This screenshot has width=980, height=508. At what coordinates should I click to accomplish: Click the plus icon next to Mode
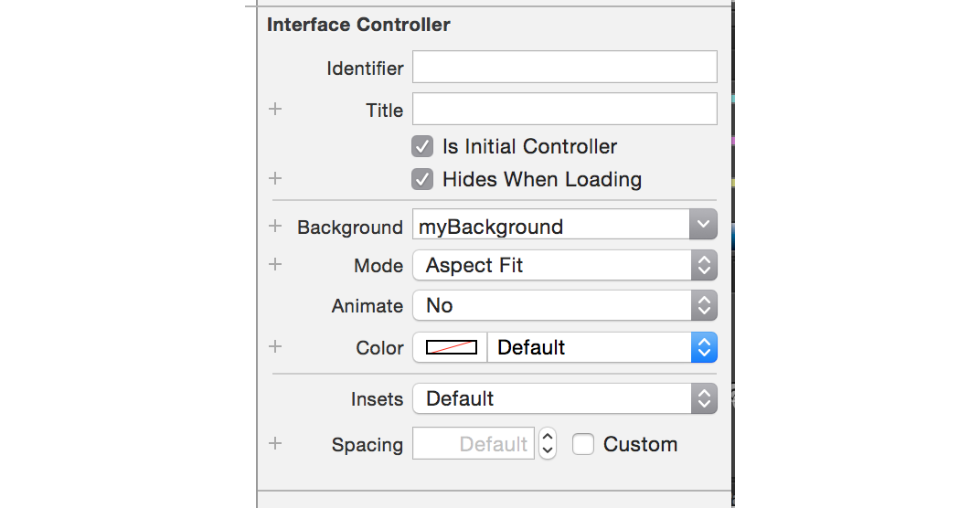275,265
